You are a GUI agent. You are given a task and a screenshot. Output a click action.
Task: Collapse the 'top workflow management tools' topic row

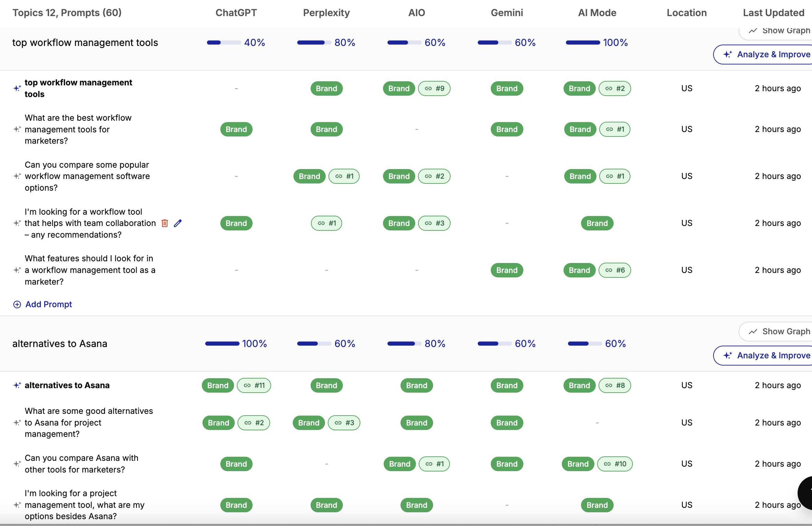(x=85, y=43)
